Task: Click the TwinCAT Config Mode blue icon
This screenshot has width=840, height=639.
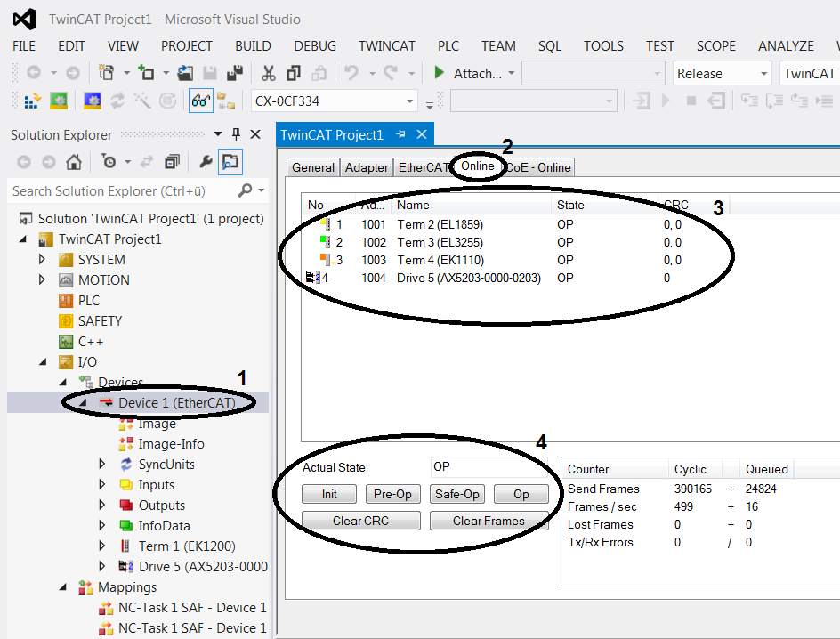Action: pyautogui.click(x=93, y=101)
